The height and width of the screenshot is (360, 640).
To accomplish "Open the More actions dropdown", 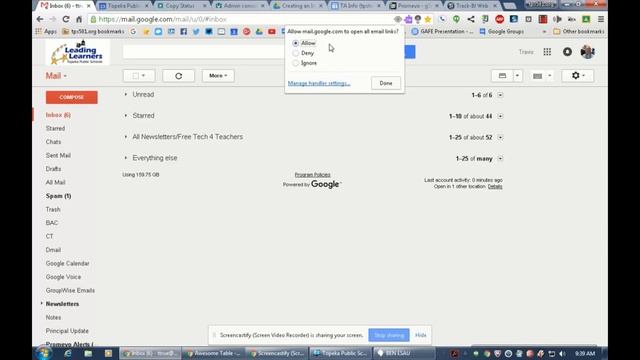I will tap(218, 76).
